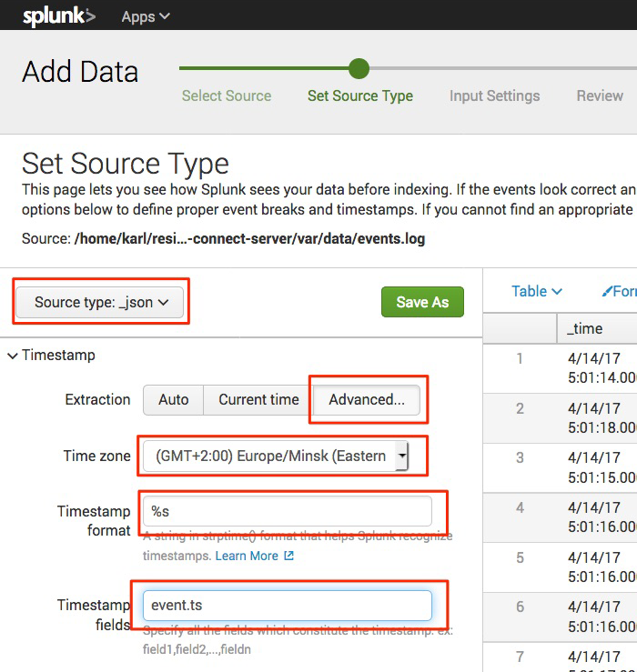The width and height of the screenshot is (637, 672).
Task: Click the external link icon beside Learn More
Action: 289,556
